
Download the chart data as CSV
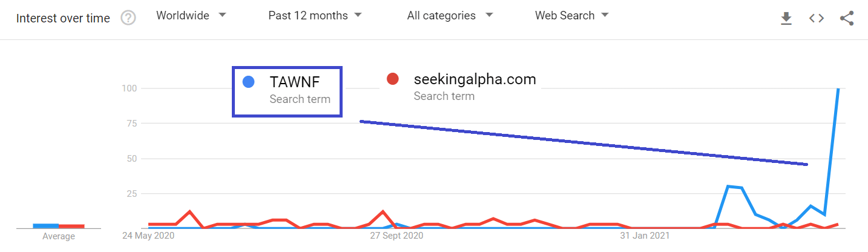[786, 19]
